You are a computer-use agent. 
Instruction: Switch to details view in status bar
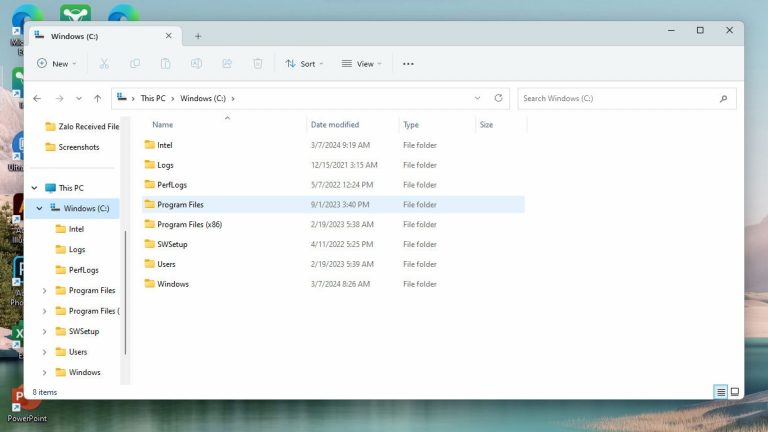point(720,392)
